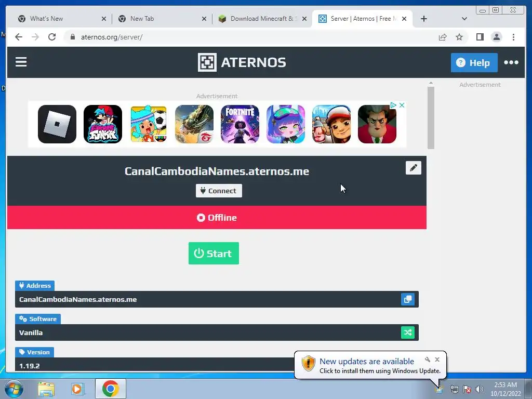The image size is (532, 399).
Task: Click the scrollbar up arrow
Action: pyautogui.click(x=431, y=83)
